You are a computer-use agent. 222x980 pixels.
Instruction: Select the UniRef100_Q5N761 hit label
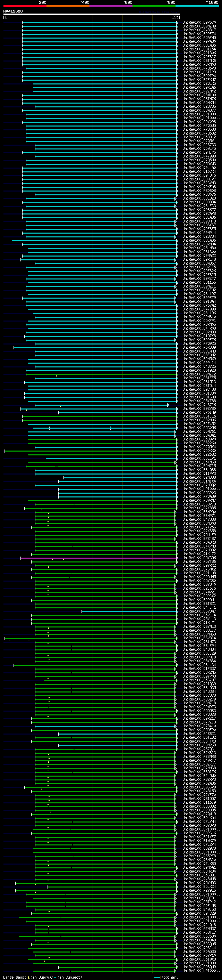click(199, 432)
